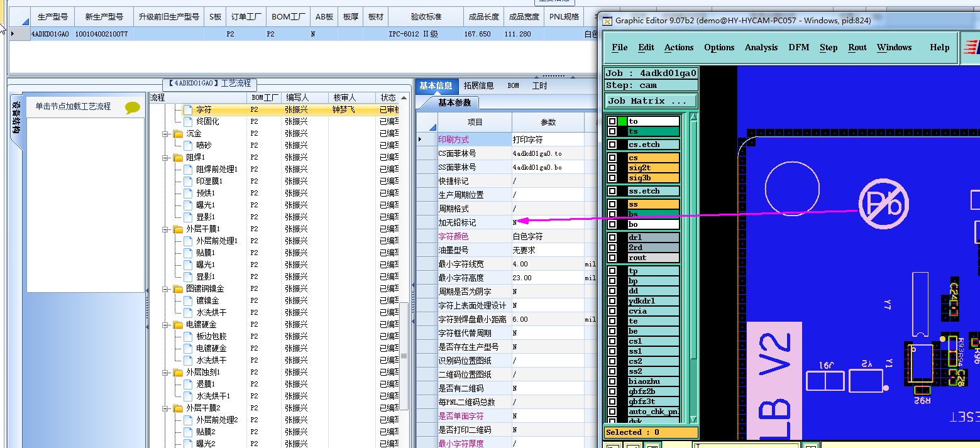980x448 pixels.
Task: Open the 工时 tab
Action: 540,85
